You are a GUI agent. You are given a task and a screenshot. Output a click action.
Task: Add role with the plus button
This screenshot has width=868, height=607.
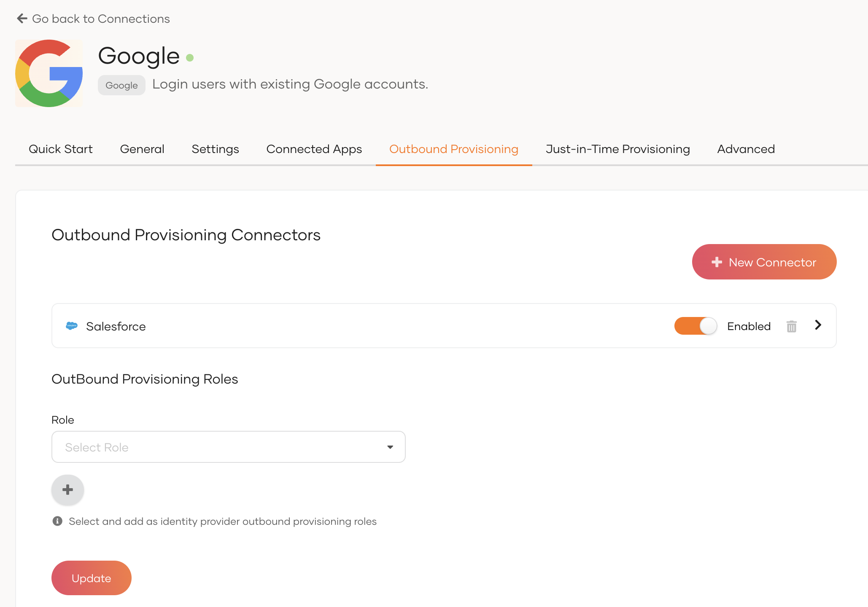(x=67, y=490)
